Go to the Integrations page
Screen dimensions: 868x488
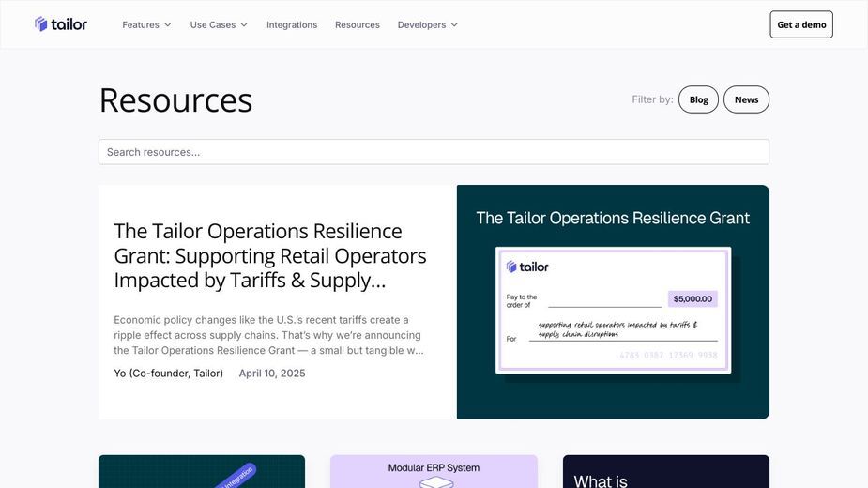292,25
